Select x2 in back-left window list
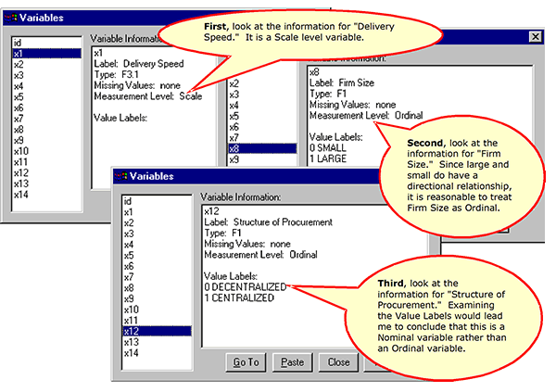This screenshot has width=556, height=392. 46,65
